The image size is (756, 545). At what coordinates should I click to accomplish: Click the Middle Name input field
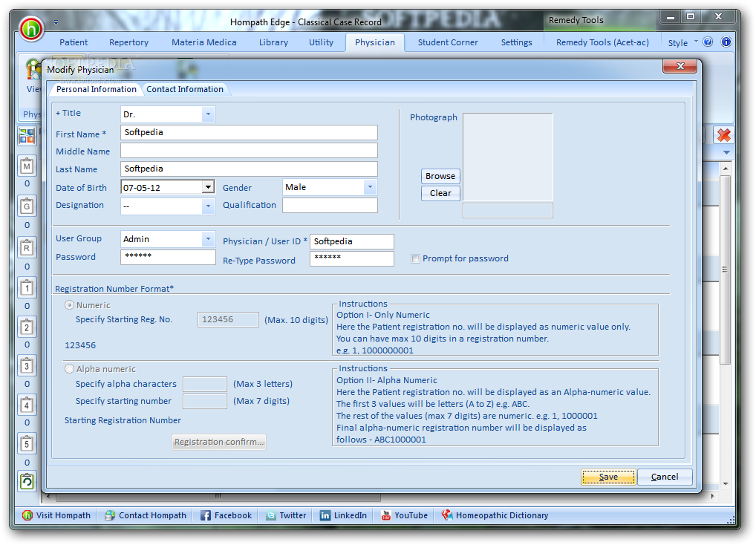click(249, 150)
